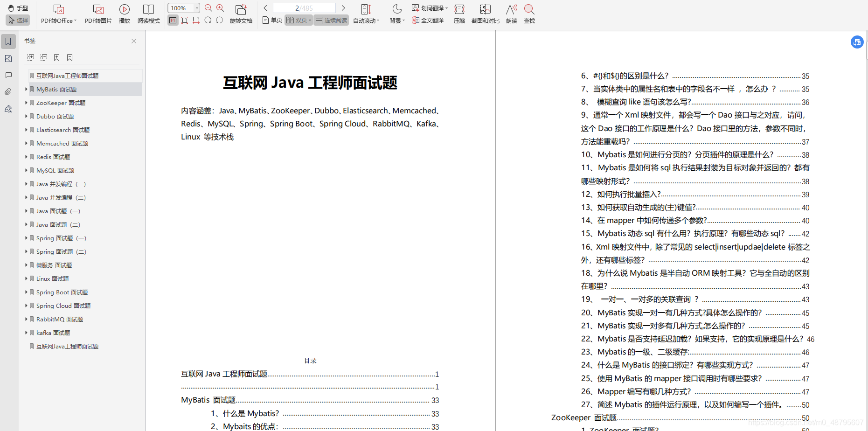This screenshot has width=868, height=431.
Task: Go to the next page arrow
Action: pyautogui.click(x=343, y=8)
